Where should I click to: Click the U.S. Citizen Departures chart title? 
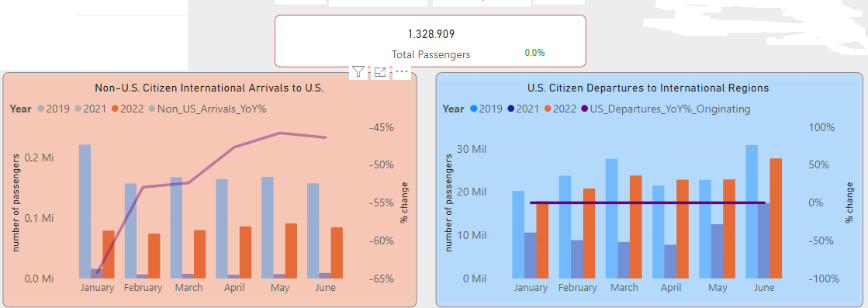tap(648, 88)
